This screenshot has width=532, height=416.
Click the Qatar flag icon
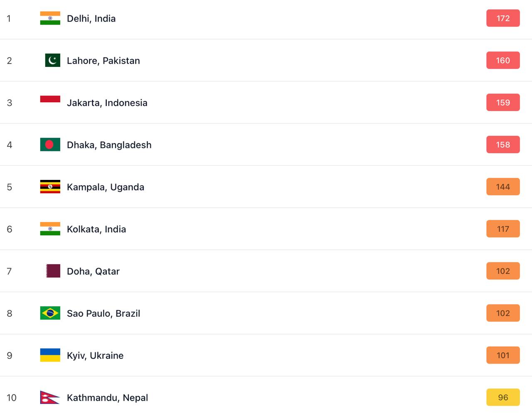point(53,271)
